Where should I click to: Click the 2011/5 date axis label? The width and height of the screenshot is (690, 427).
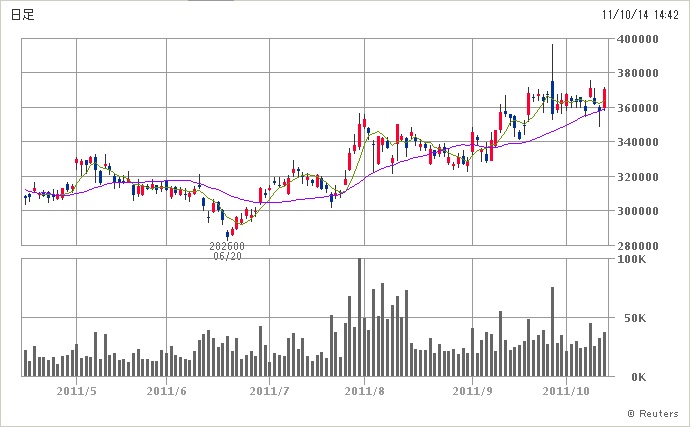coord(77,391)
